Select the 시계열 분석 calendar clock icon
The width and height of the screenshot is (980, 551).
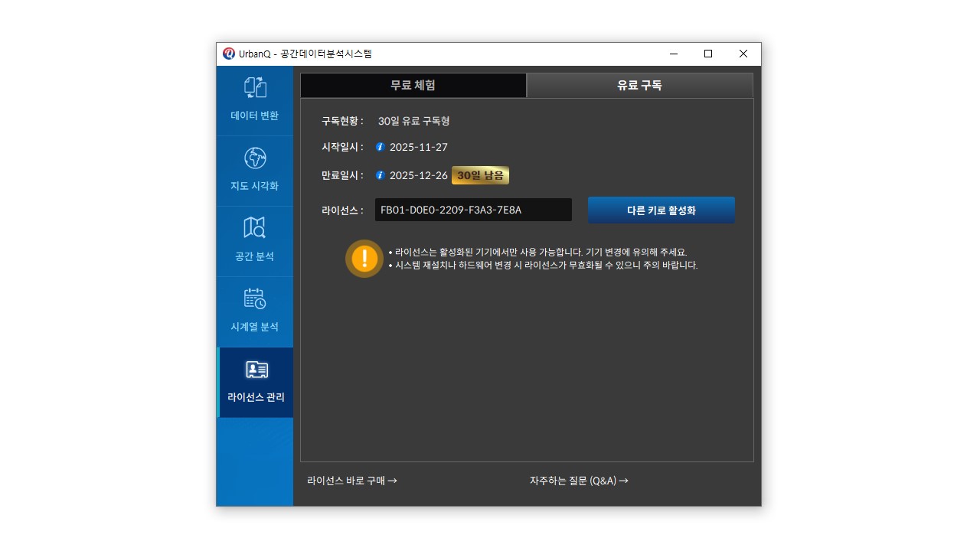255,298
